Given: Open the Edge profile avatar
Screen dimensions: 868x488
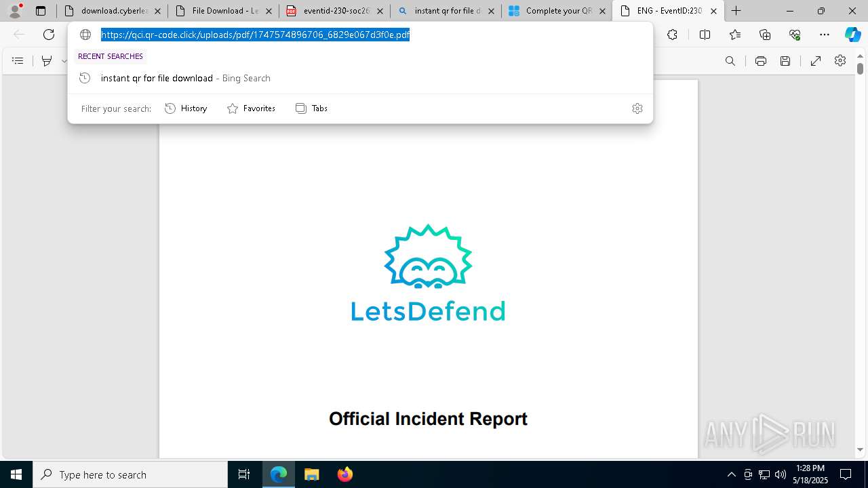Looking at the screenshot, I should [15, 11].
